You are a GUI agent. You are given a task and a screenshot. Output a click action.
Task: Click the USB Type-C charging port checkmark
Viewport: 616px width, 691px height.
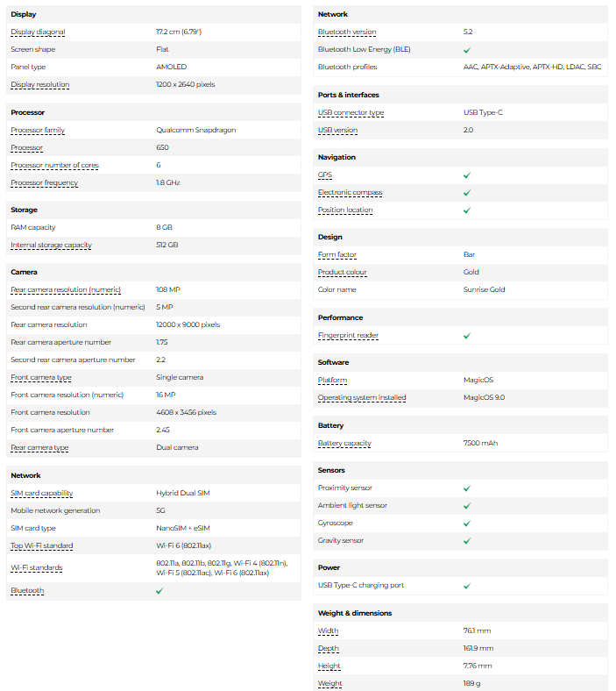pos(467,586)
